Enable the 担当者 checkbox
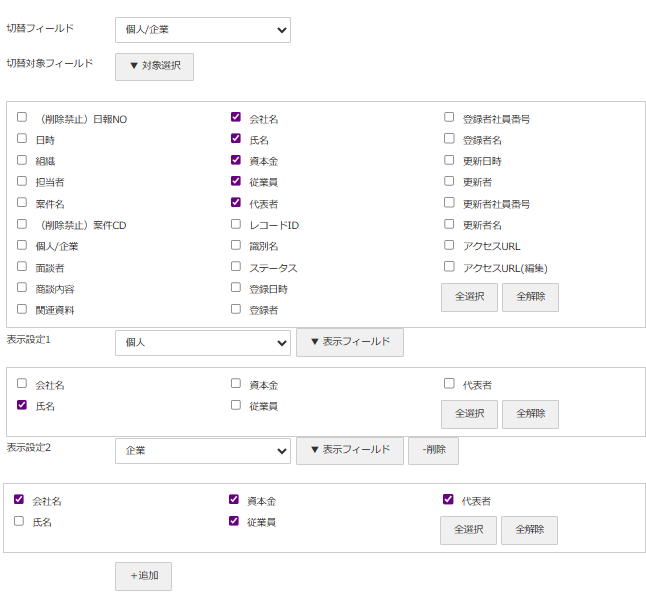This screenshot has width=646, height=592. pyautogui.click(x=22, y=181)
